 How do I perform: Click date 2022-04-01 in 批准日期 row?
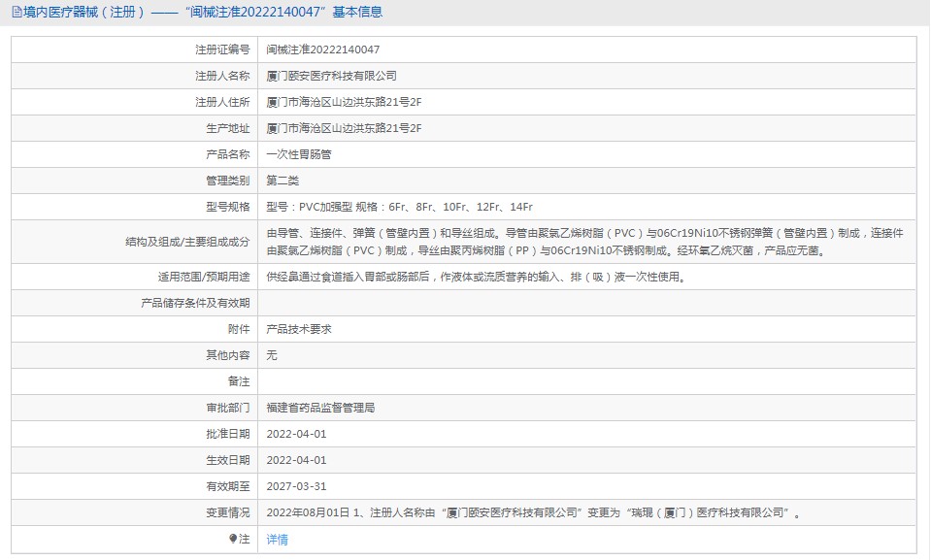point(296,434)
